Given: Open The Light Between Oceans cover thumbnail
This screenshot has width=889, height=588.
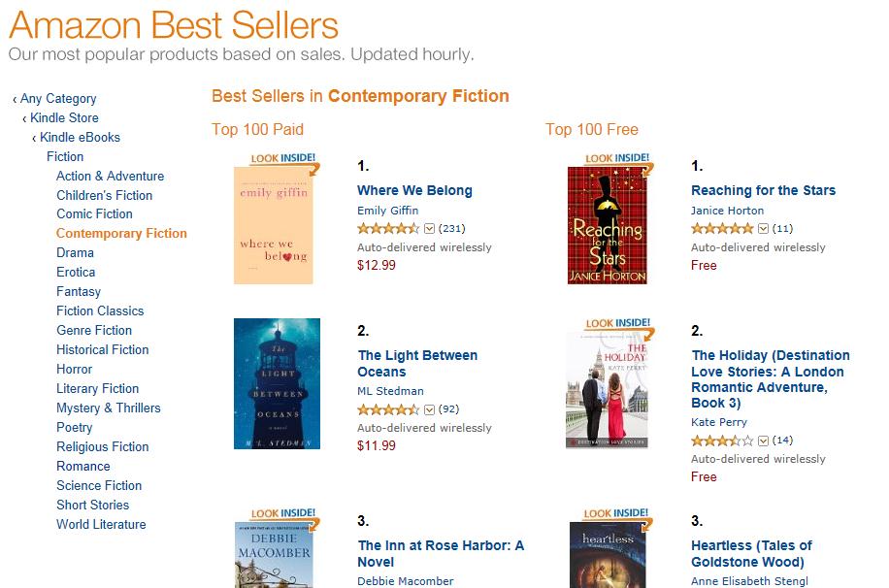Looking at the screenshot, I should point(277,384).
